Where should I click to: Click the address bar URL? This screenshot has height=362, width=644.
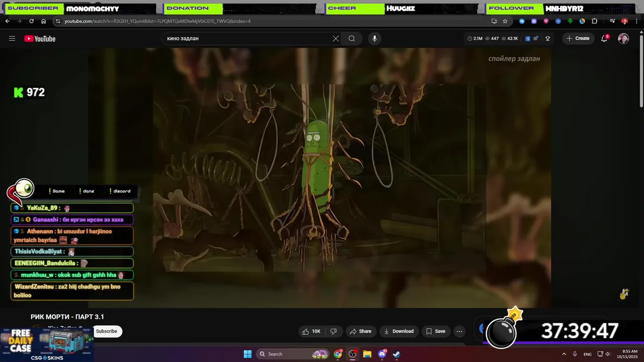coord(157,21)
